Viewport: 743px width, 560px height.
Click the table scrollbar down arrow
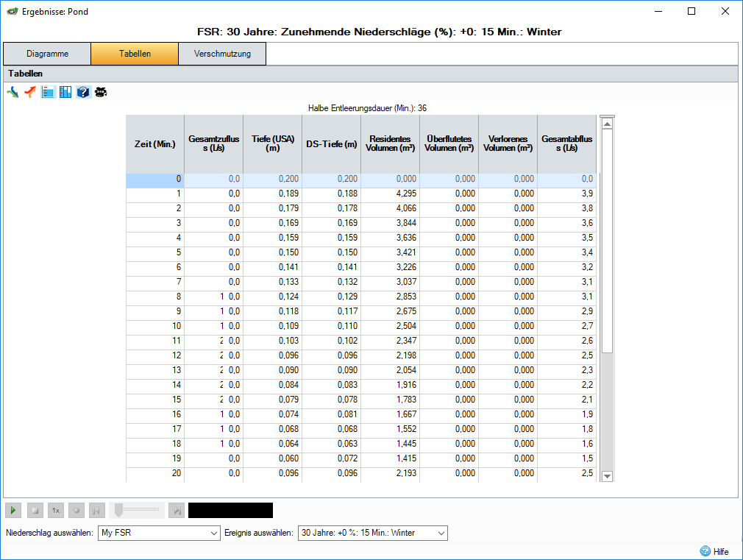tap(607, 476)
